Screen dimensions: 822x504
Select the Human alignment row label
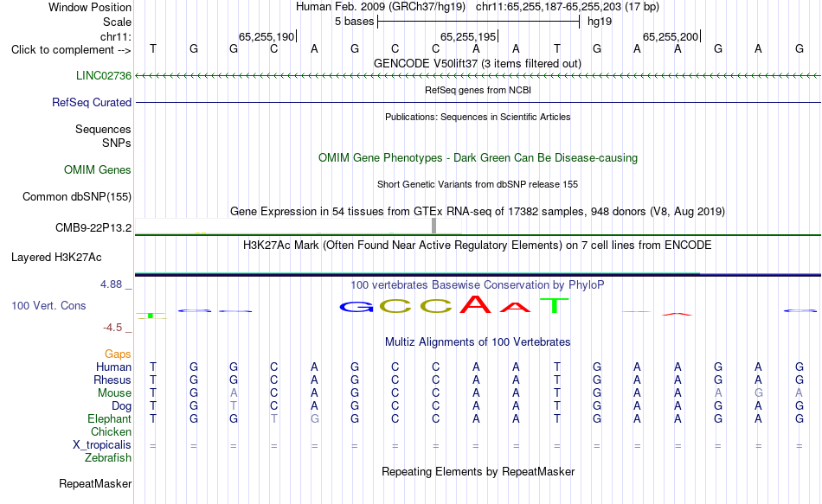(113, 367)
